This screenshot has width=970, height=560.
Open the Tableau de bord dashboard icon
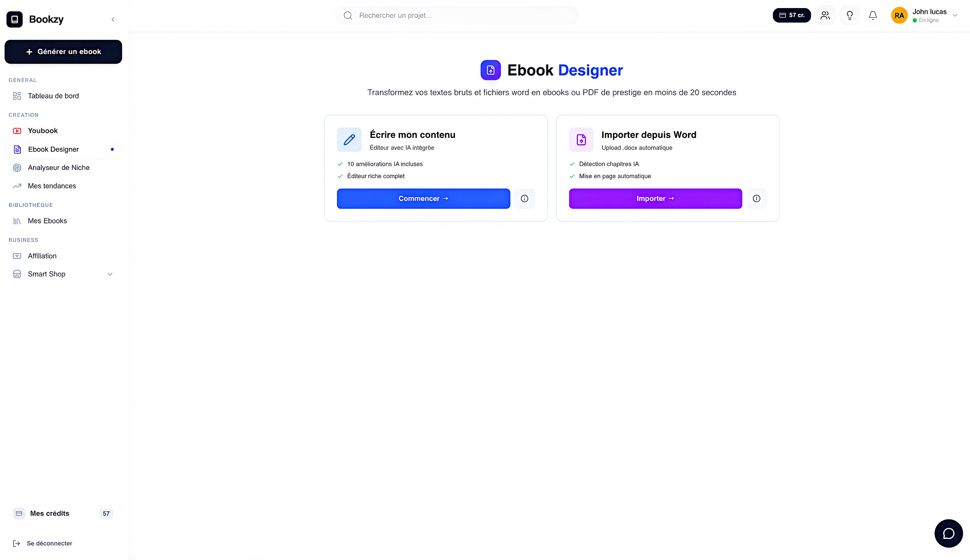[x=17, y=96]
